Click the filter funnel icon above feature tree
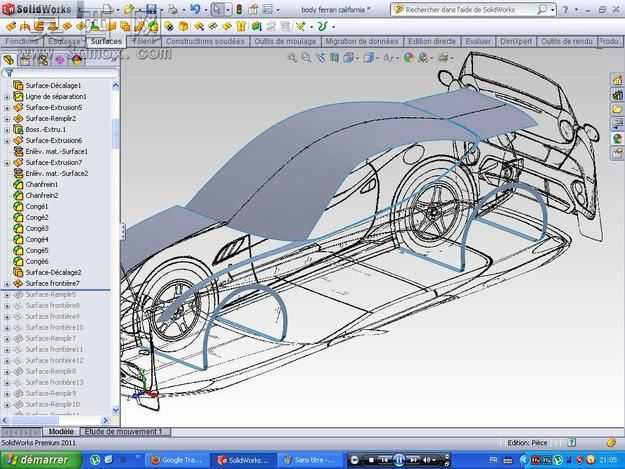Viewport: 625px width, 469px height. [8, 73]
